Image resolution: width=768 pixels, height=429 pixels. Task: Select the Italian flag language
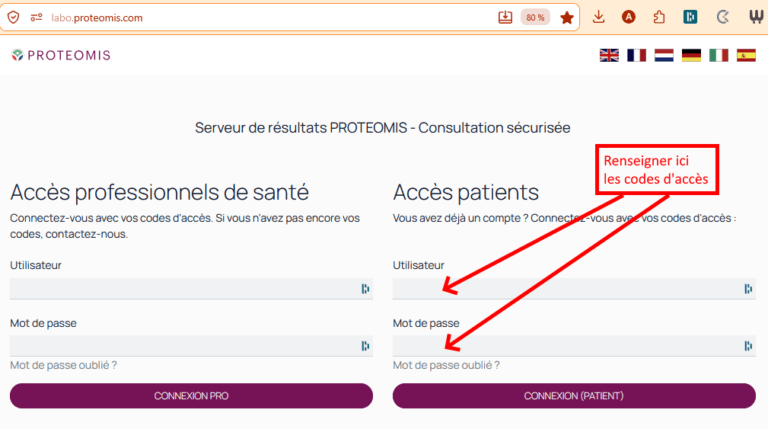click(718, 55)
